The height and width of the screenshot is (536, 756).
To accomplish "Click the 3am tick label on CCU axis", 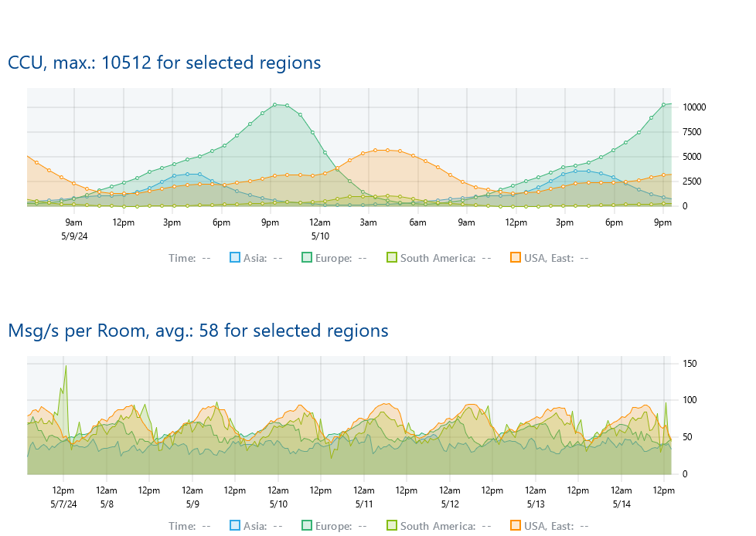I will click(369, 222).
